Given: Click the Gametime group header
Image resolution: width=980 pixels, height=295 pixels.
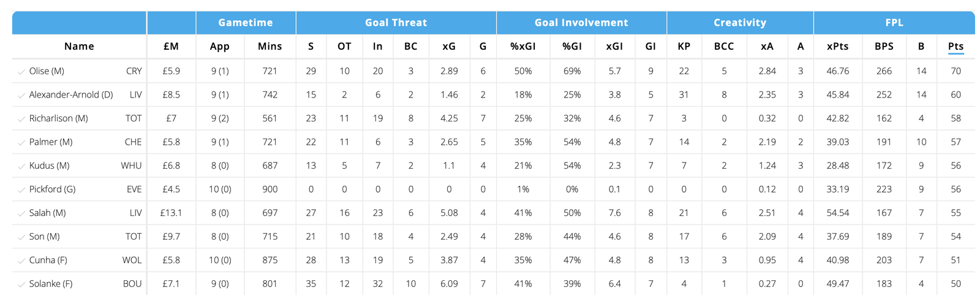Looking at the screenshot, I should point(246,23).
